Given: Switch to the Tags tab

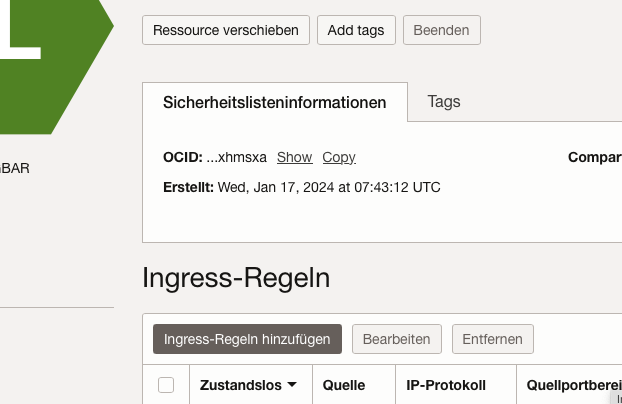Looking at the screenshot, I should 444,102.
